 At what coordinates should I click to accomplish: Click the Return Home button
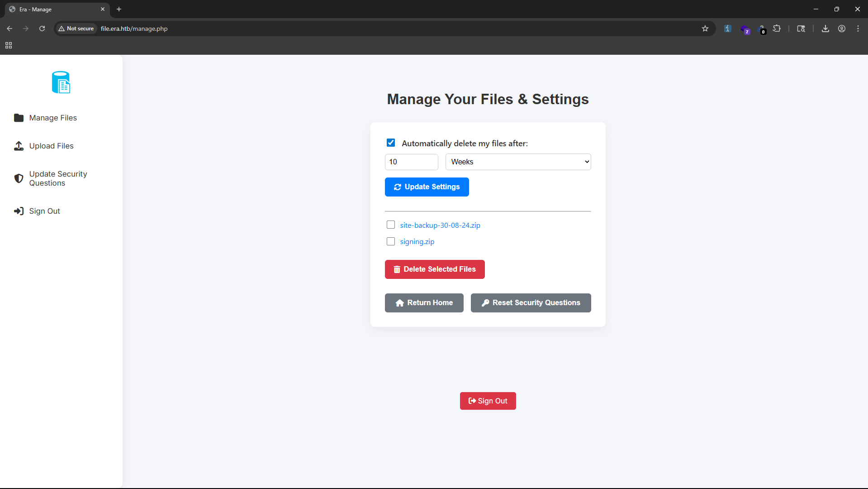click(x=424, y=303)
